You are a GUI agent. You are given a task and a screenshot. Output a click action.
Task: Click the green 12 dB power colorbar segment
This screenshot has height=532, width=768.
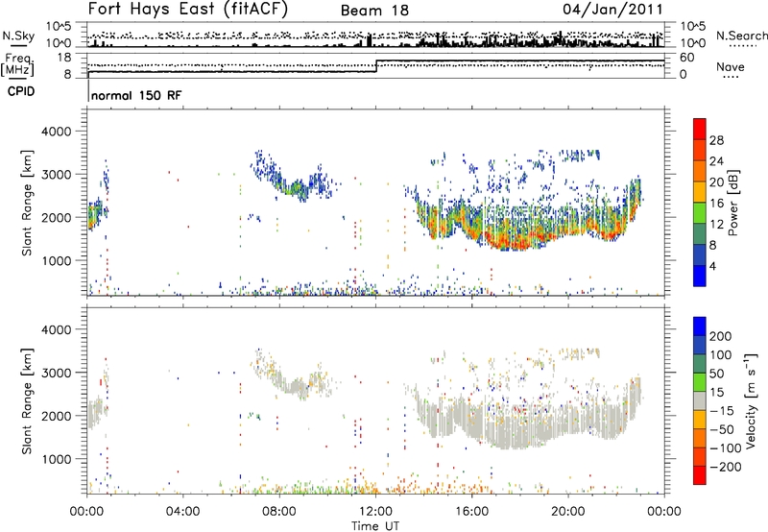700,213
